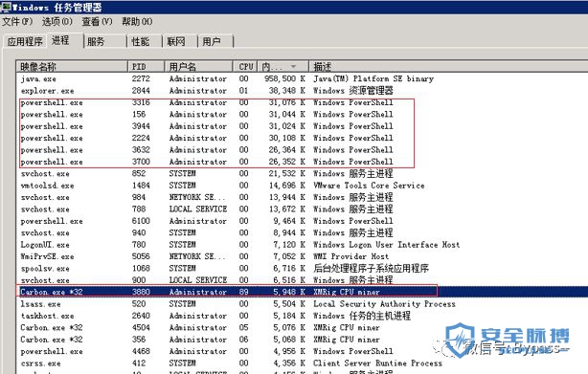
Task: Click Client Server Runtime Process description
Action: click(377, 363)
